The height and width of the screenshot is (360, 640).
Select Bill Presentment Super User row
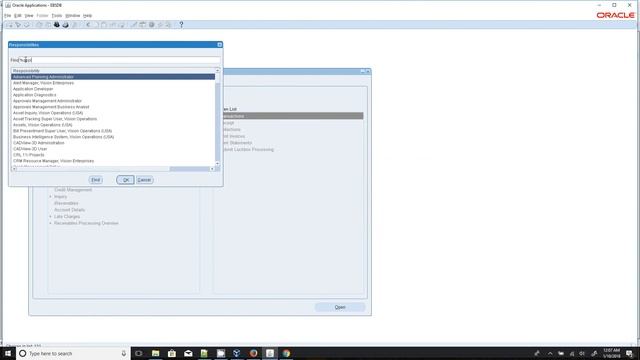[113, 131]
